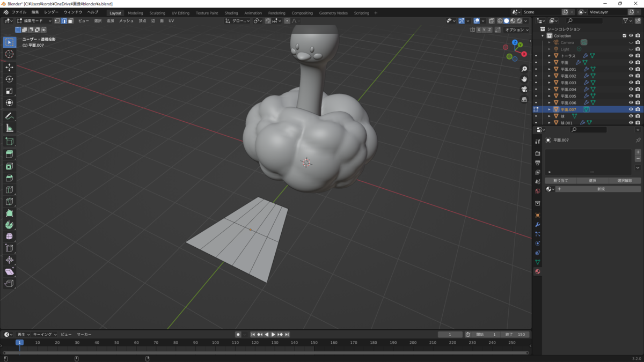
Task: Enable vertex select mode
Action: pyautogui.click(x=57, y=21)
